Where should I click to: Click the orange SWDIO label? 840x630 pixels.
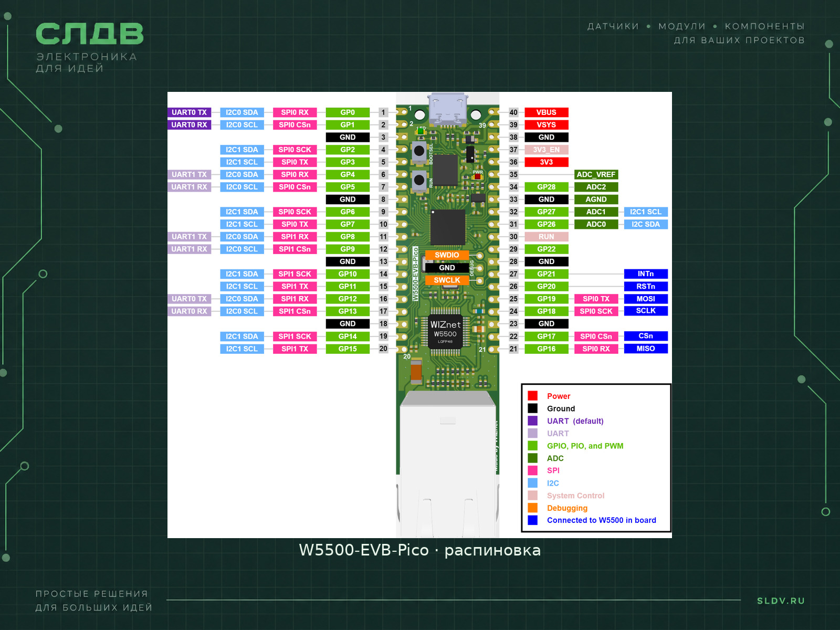447,255
